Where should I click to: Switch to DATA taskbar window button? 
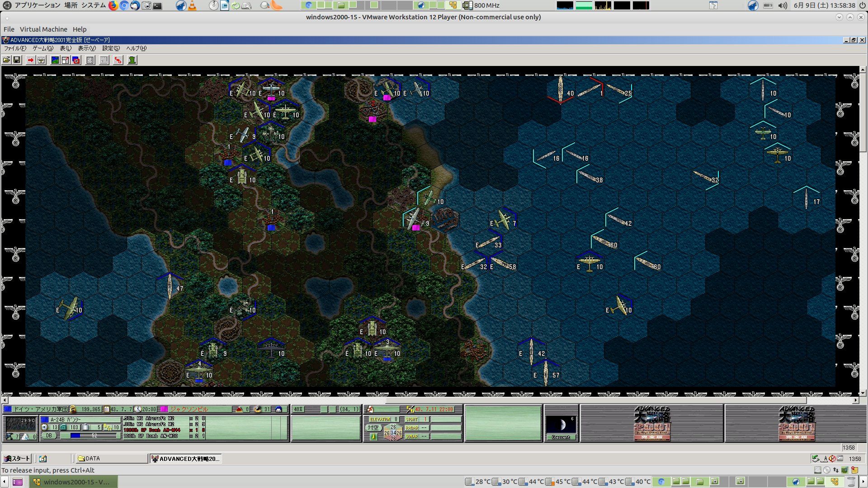tap(111, 459)
